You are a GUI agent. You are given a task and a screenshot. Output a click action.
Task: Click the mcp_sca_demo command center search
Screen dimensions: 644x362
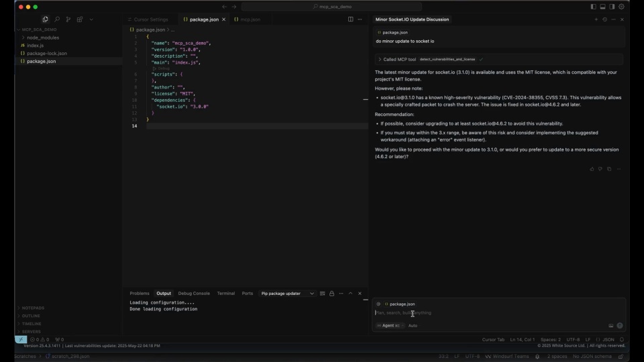(x=331, y=7)
